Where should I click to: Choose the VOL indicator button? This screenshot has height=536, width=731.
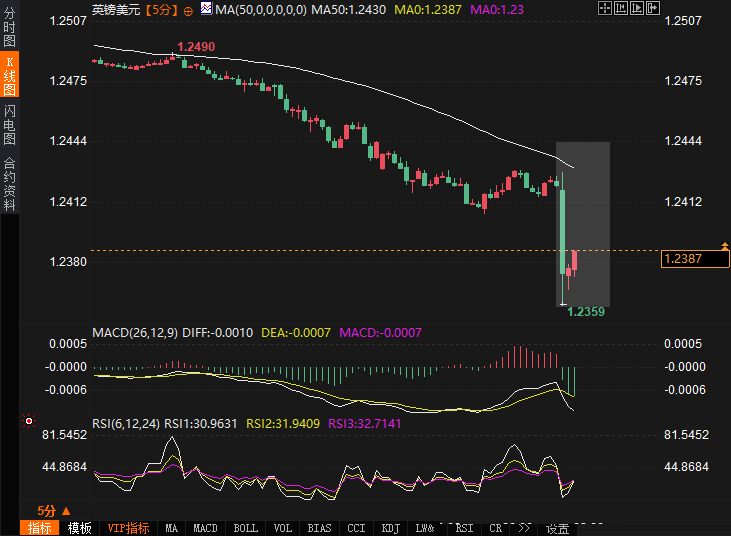[283, 528]
